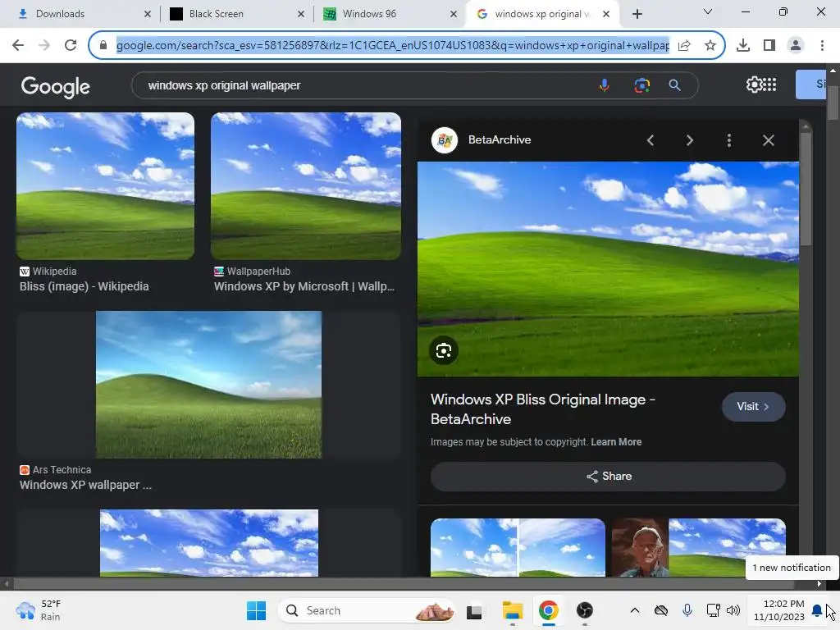Close the Windows 96 tab

[453, 14]
